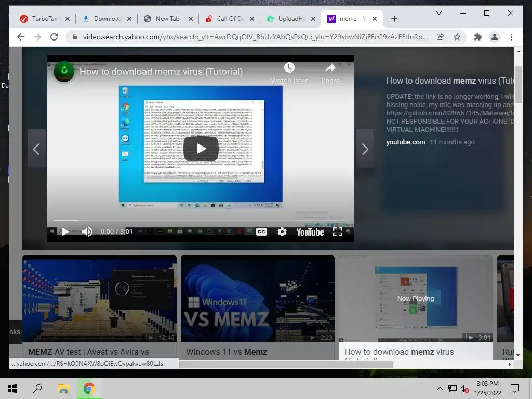Switch to the Download tab
Screen dimensions: 532x399
(x=107, y=19)
